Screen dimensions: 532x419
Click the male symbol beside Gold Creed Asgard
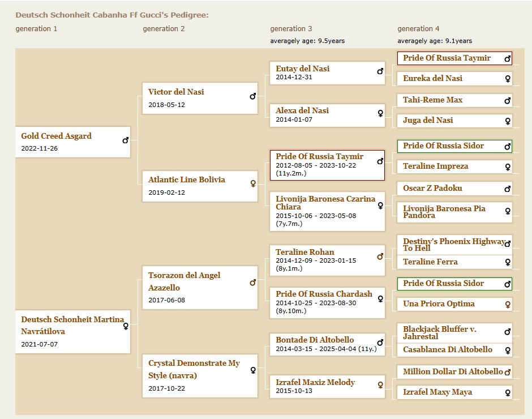[x=125, y=140]
